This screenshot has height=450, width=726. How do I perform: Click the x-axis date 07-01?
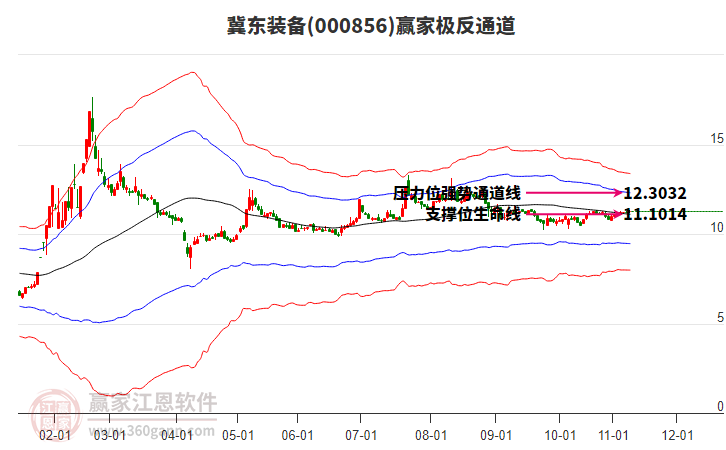click(361, 436)
